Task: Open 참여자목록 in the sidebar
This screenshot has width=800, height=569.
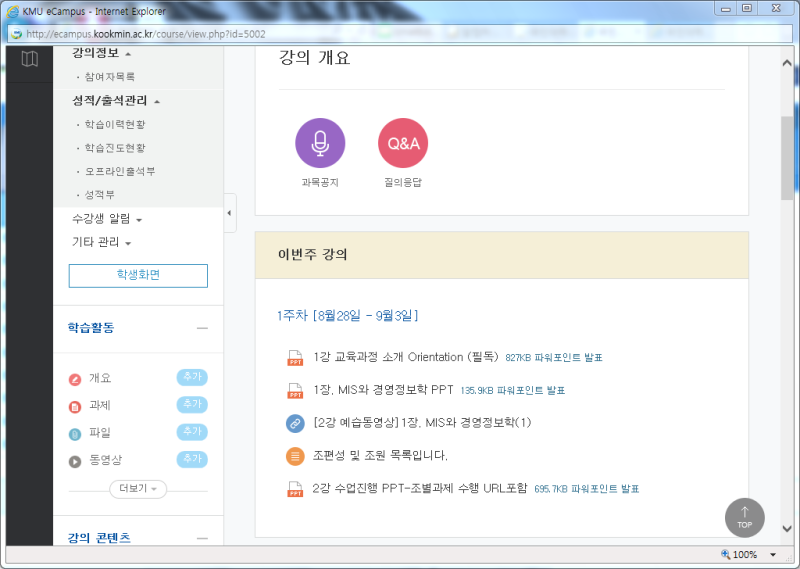Action: (x=109, y=77)
